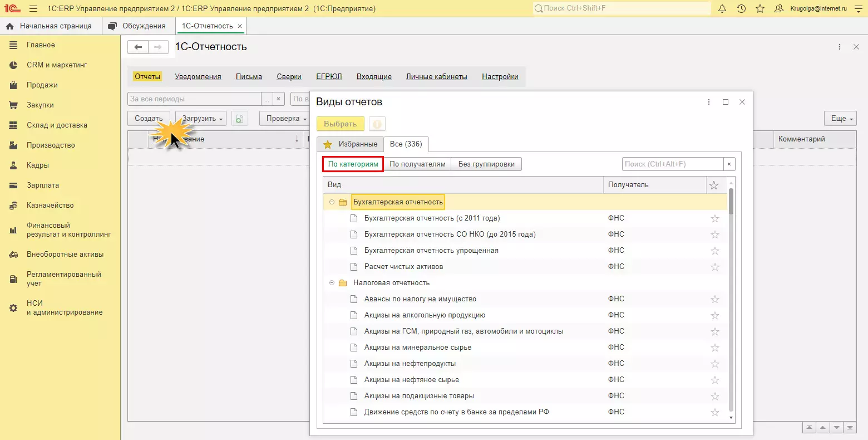The width and height of the screenshot is (868, 440).
Task: Switch to the Избранные tab
Action: (351, 144)
